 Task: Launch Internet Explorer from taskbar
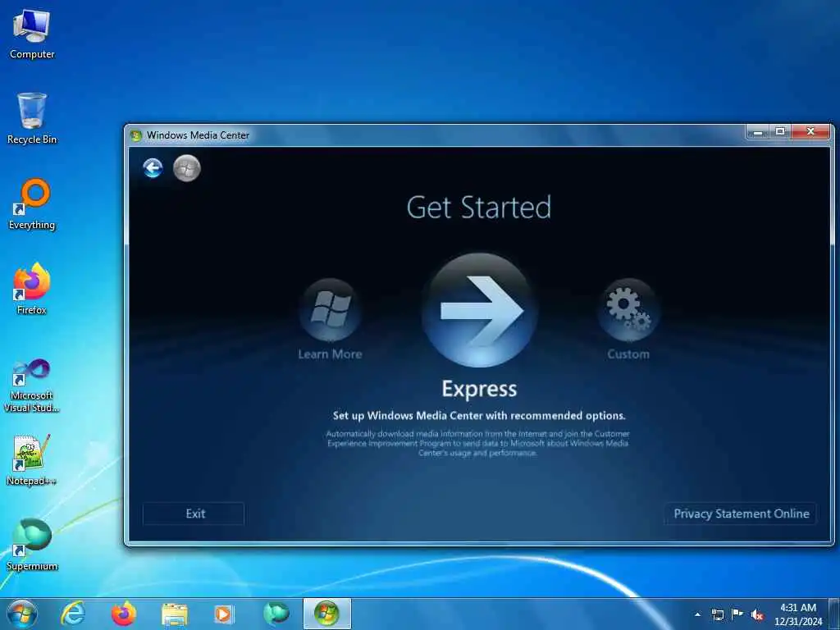[x=73, y=614]
